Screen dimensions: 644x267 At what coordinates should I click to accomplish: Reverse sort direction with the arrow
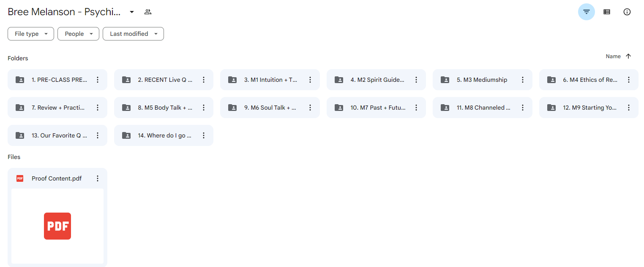[628, 57]
